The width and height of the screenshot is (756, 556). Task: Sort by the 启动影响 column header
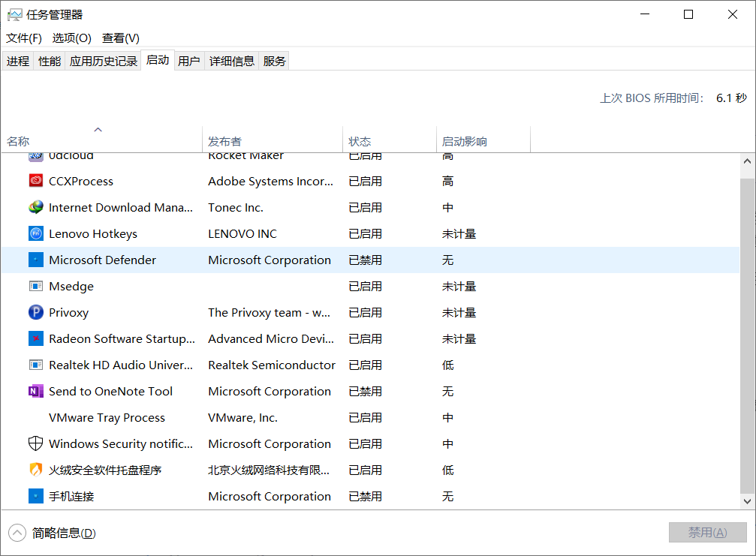(483, 140)
